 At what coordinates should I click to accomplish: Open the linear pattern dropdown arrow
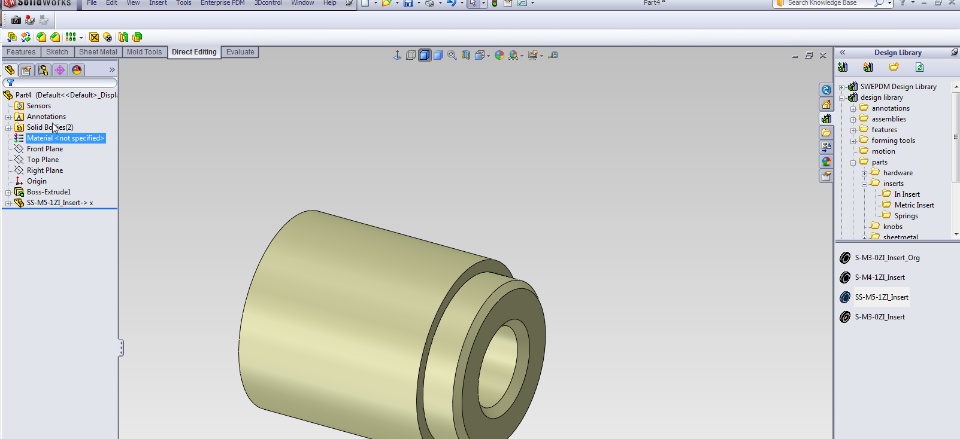click(81, 37)
